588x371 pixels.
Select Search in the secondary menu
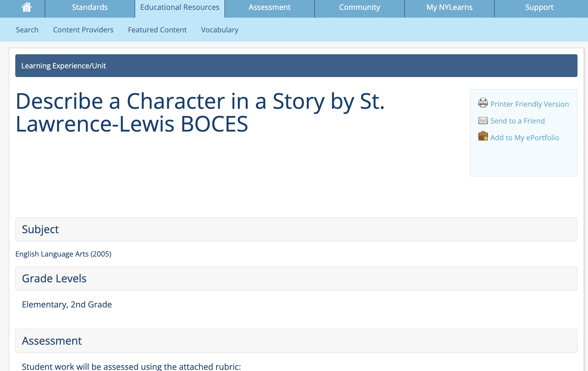click(27, 30)
